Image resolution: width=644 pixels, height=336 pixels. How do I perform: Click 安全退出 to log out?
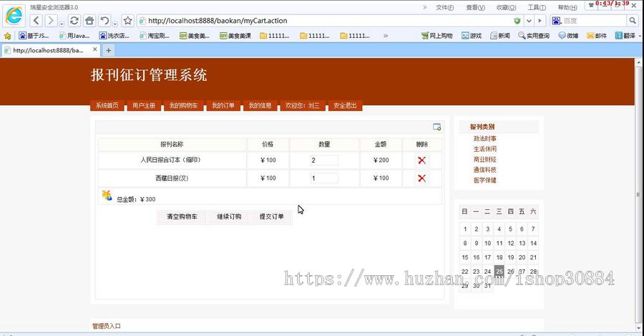pyautogui.click(x=345, y=106)
